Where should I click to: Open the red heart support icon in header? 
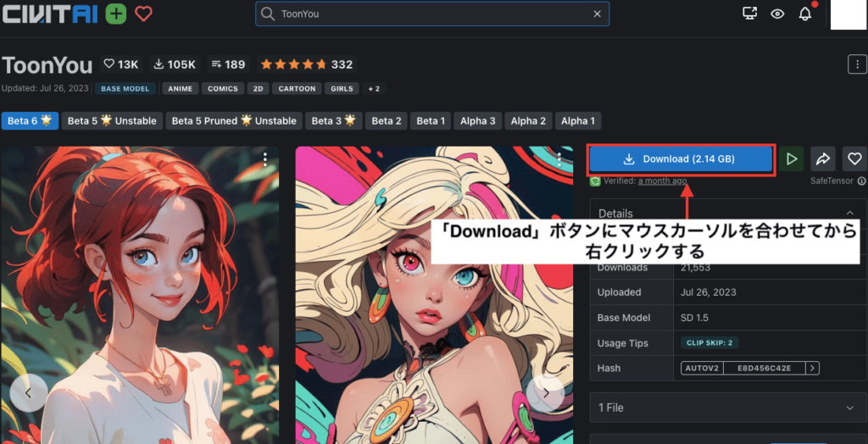[x=143, y=14]
